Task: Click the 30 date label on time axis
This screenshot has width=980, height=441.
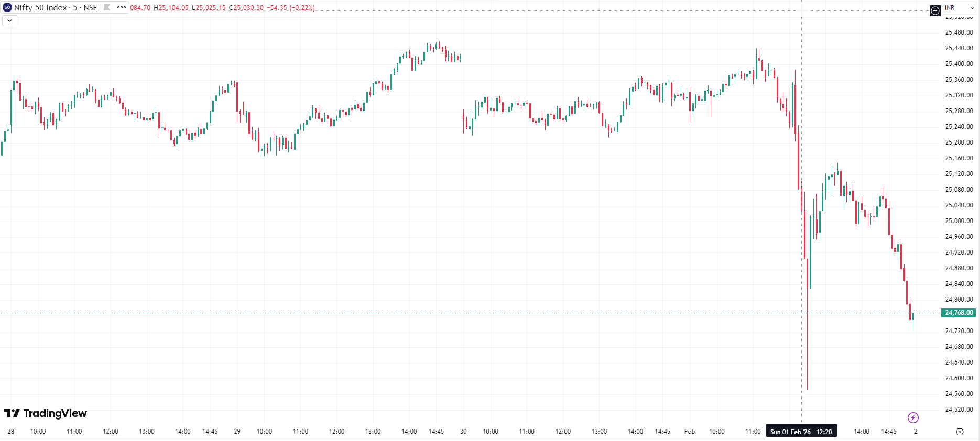Action: (463, 432)
